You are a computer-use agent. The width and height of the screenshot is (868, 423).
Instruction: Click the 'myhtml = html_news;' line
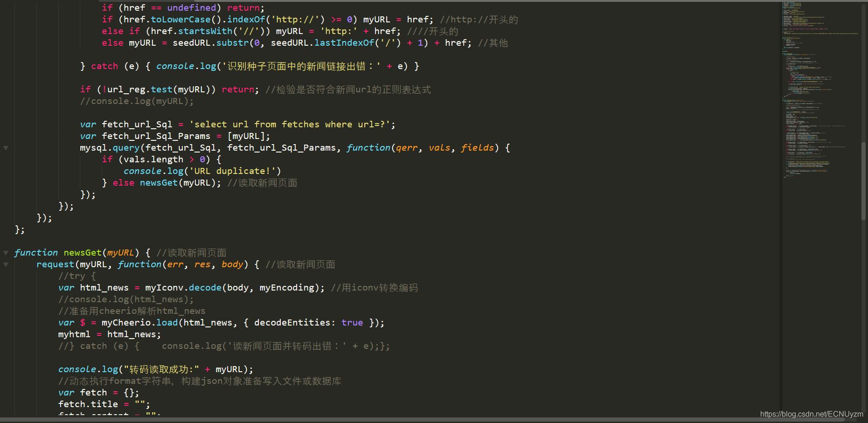click(110, 334)
